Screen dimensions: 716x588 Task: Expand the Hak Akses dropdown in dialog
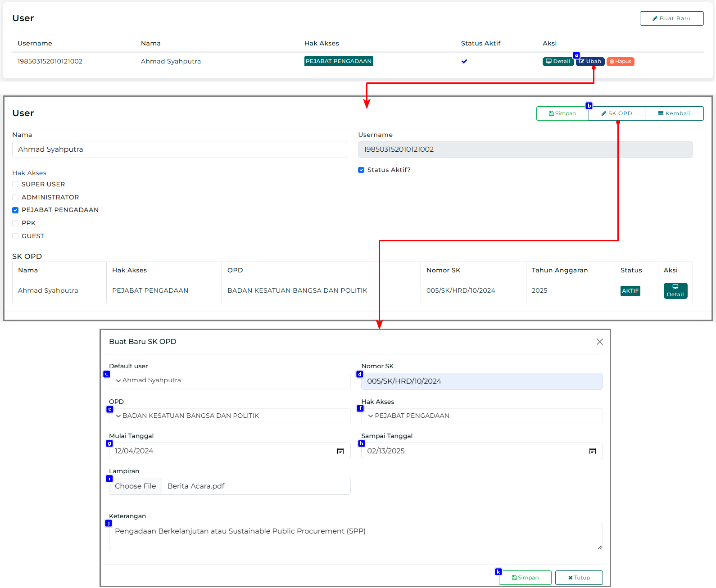(482, 416)
